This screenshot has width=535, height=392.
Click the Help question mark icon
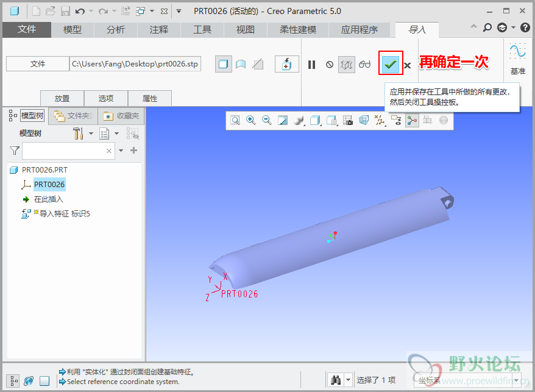[x=525, y=27]
